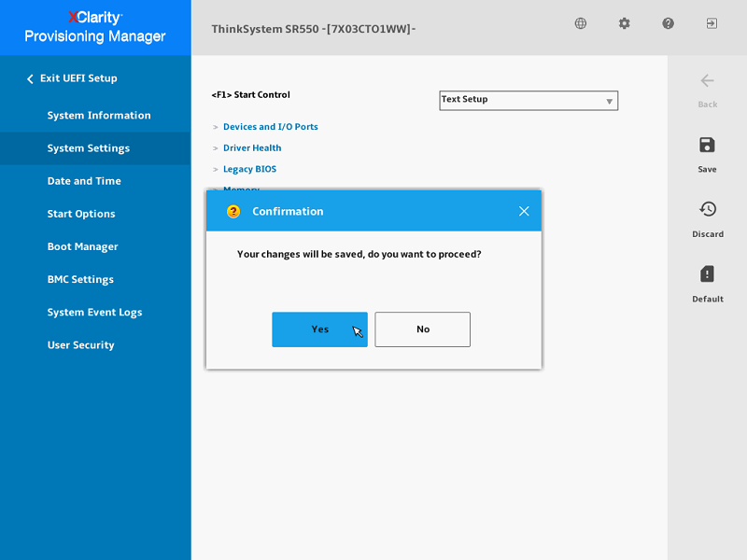This screenshot has height=560, width=747.
Task: Close the Confirmation dialog
Action: 524,211
